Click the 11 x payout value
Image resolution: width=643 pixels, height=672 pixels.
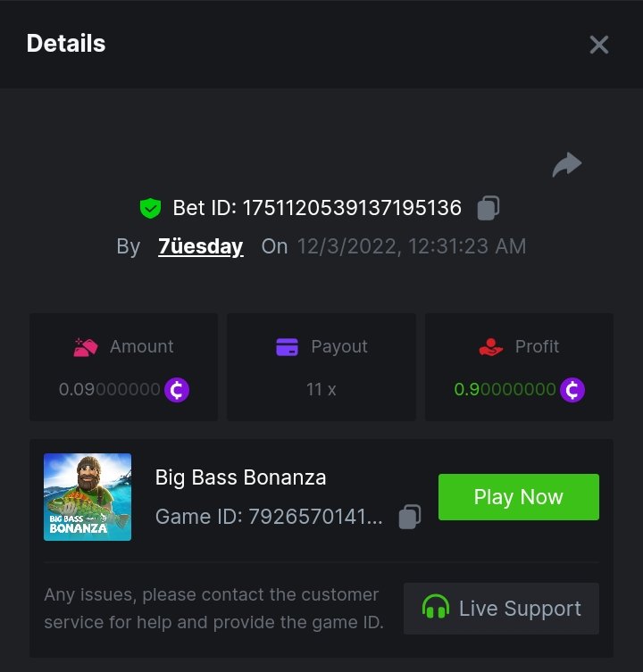click(321, 390)
